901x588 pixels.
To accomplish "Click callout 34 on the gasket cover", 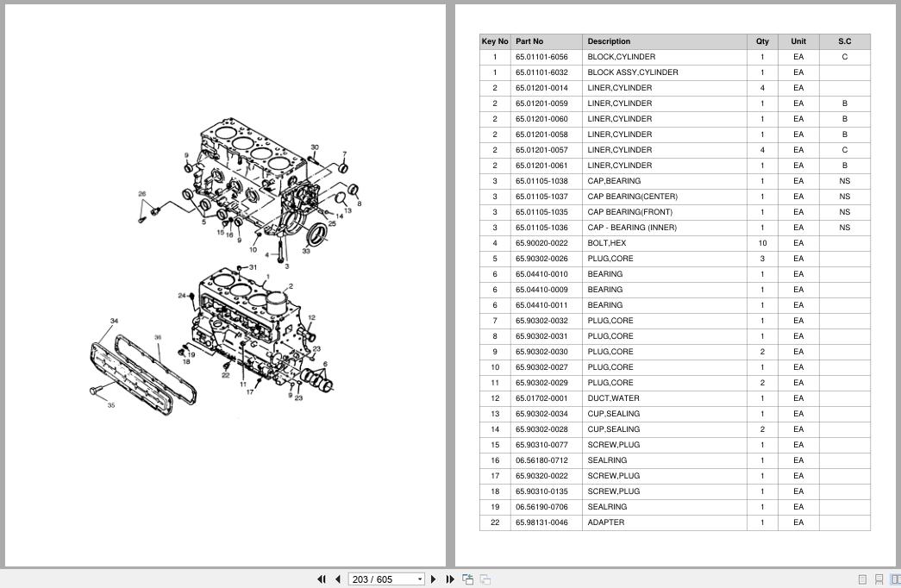I will [x=114, y=321].
